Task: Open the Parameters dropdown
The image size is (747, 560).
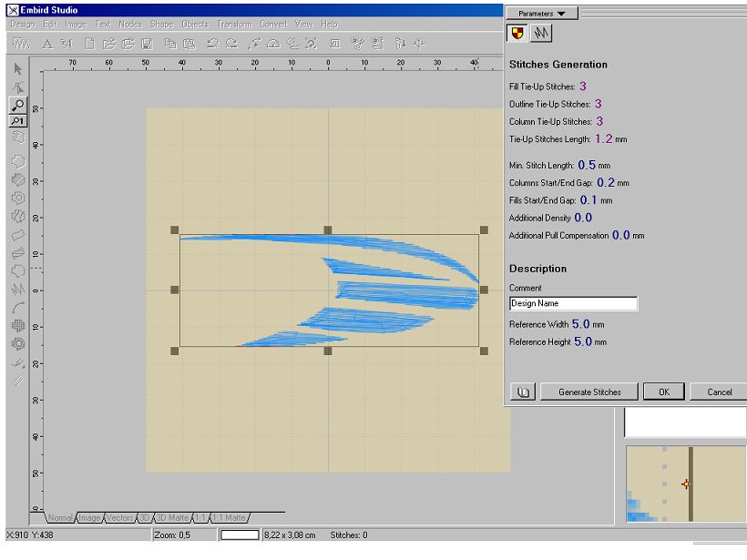Action: (542, 14)
